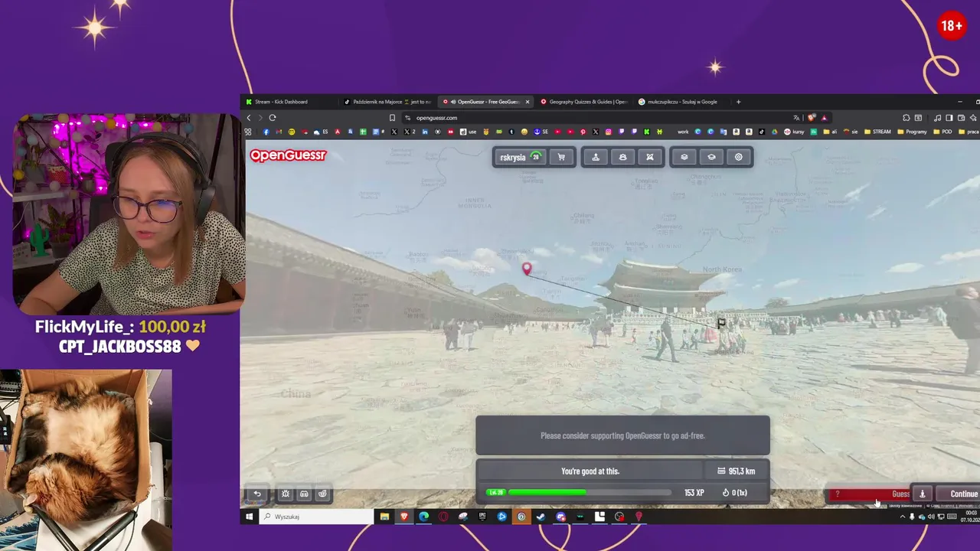Open the extensions puzzle icon in browser toolbar
980x551 pixels.
[x=906, y=118]
